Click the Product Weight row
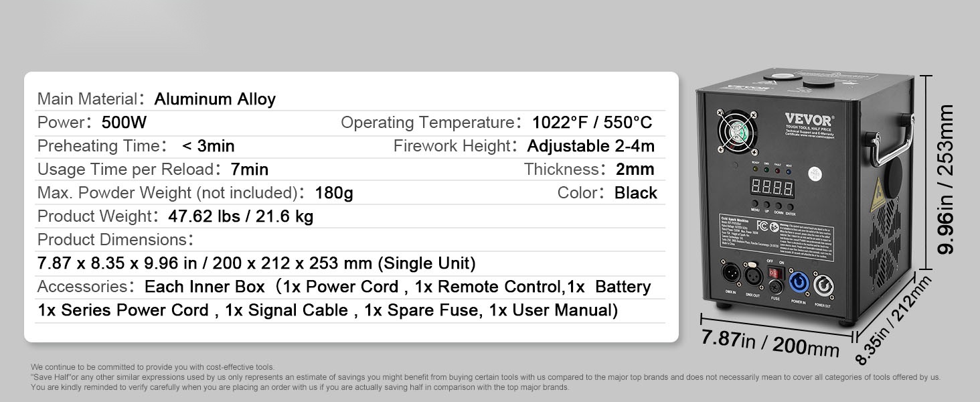Viewport: 980px width, 402px height. point(175,216)
